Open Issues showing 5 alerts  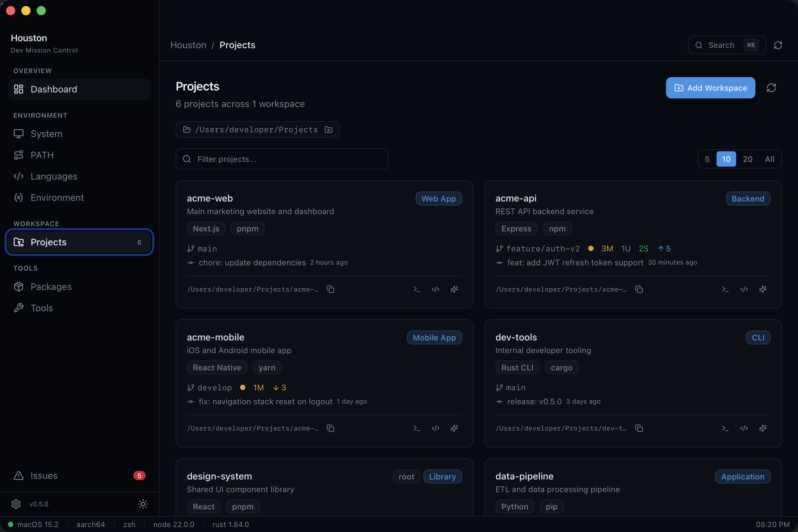pyautogui.click(x=44, y=475)
